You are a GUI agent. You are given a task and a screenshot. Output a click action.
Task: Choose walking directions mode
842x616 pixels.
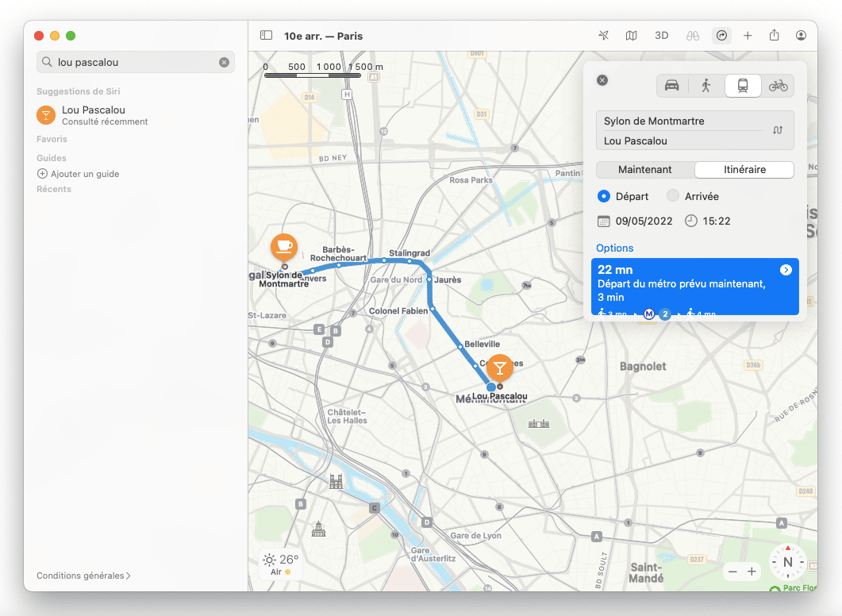[x=706, y=86]
